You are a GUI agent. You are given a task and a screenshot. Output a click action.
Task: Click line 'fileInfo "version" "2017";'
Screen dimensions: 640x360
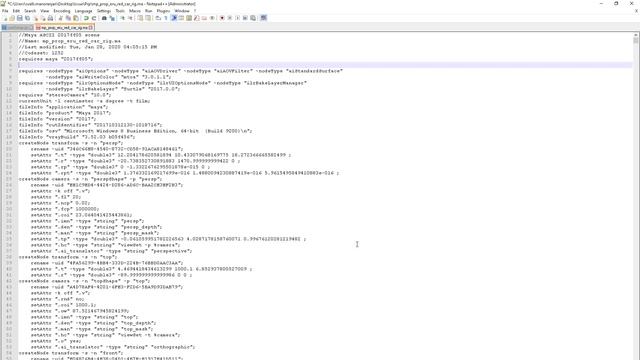(57, 119)
